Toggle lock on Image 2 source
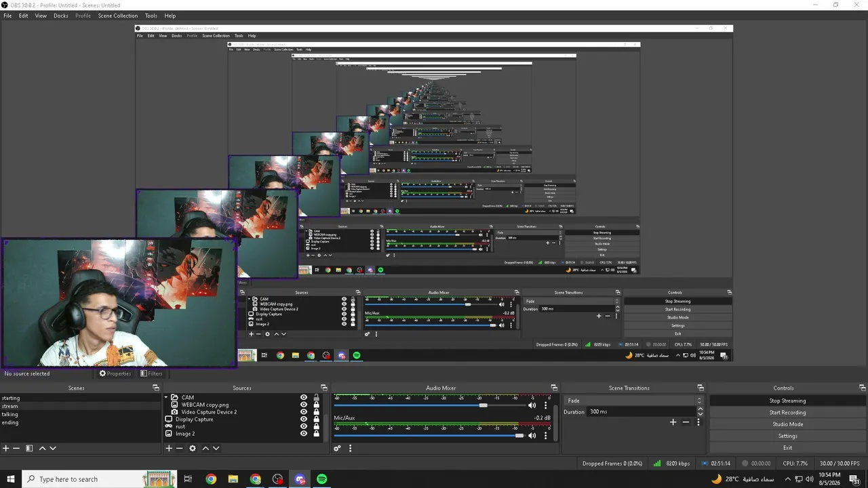The image size is (868, 488). point(316,434)
